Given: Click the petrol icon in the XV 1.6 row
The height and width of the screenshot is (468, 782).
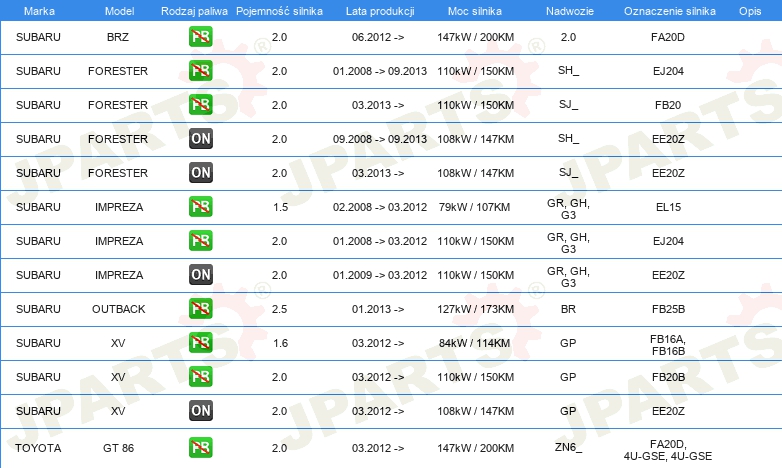Looking at the screenshot, I should (200, 342).
